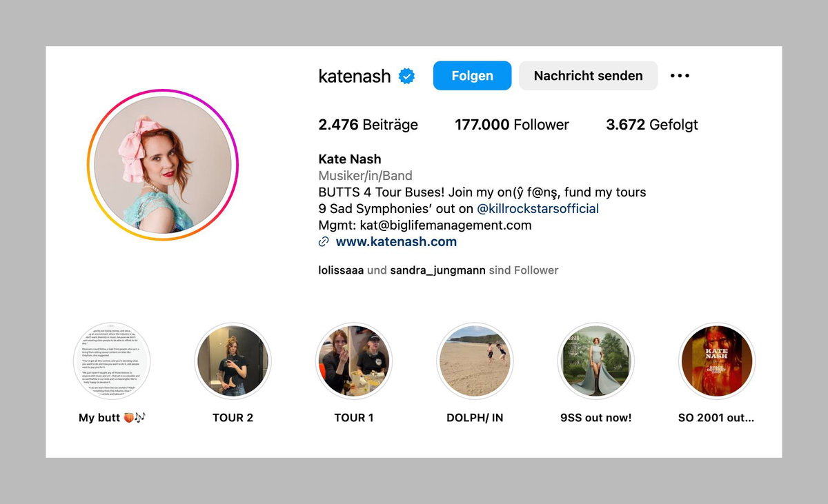Follow the @killrockstarsofficial mention link
Screen dimensions: 828x504
(x=538, y=209)
